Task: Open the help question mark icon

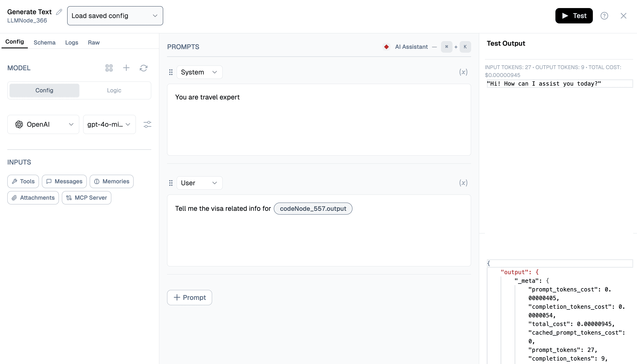Action: point(605,16)
